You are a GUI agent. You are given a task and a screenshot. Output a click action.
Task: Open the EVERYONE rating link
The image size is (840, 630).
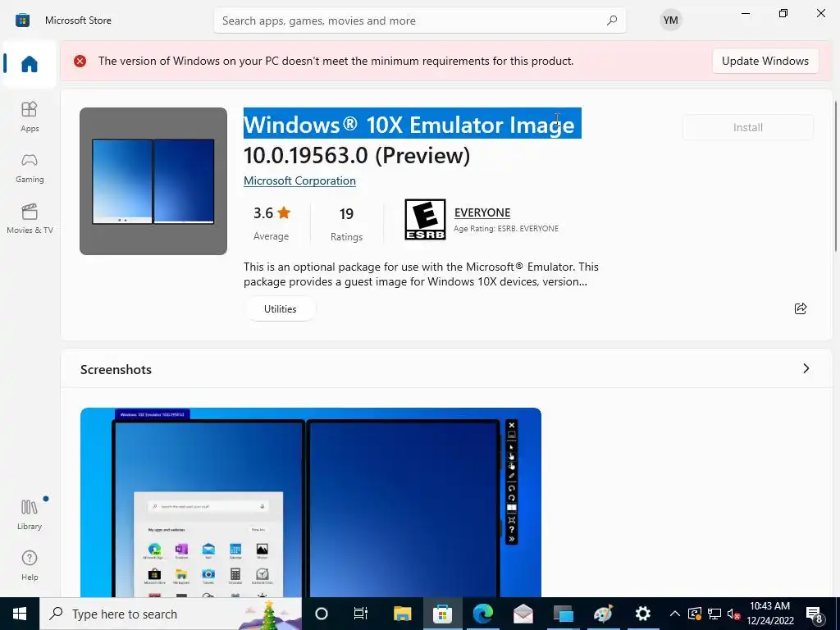482,212
